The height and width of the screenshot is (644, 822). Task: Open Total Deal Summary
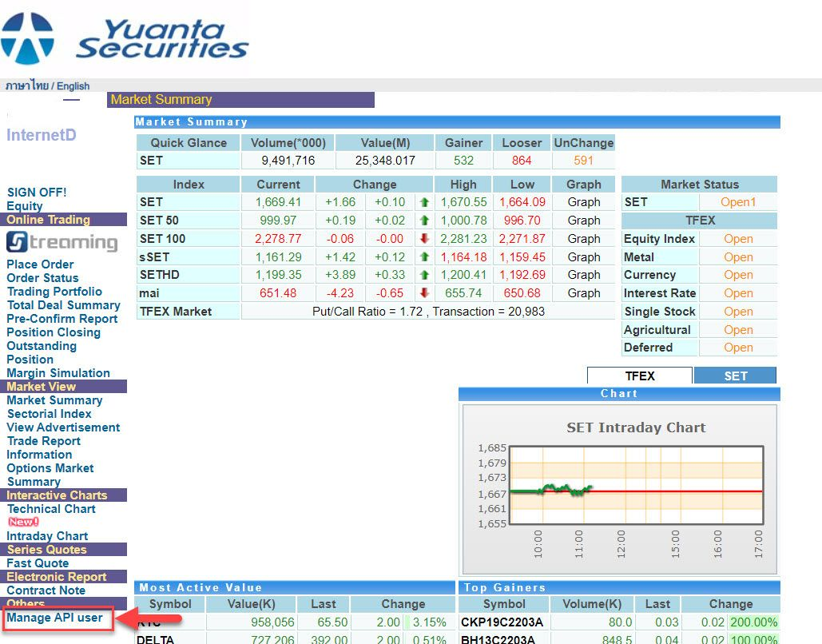click(x=63, y=305)
